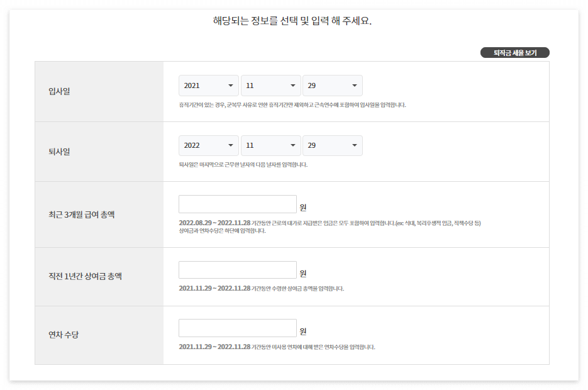Select the 직전 1년간 상여금 총액 input box

click(237, 269)
